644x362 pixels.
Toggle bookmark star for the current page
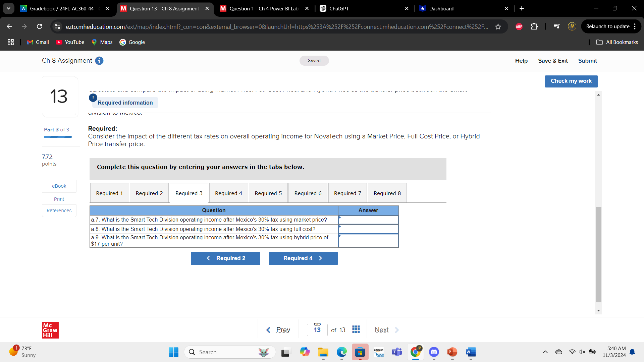coord(499,26)
